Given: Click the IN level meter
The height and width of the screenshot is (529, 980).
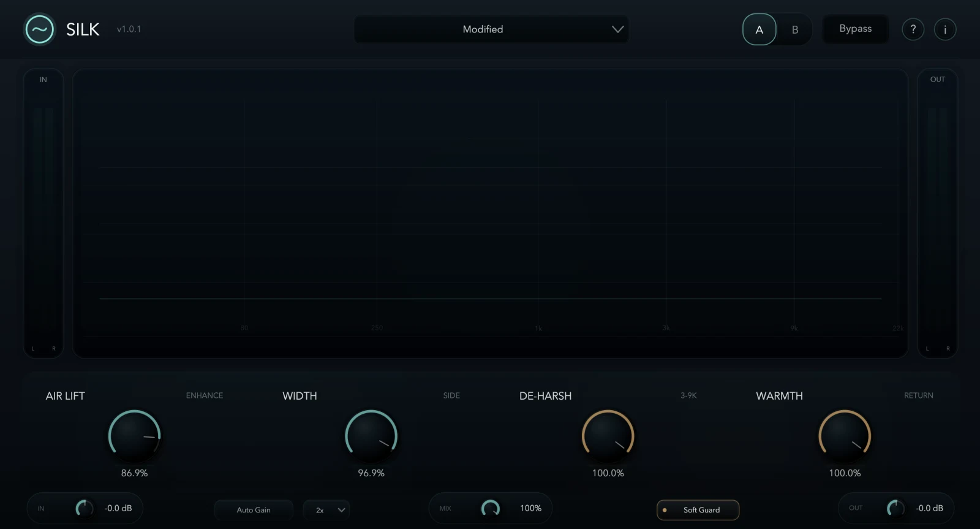Looking at the screenshot, I should pyautogui.click(x=43, y=213).
